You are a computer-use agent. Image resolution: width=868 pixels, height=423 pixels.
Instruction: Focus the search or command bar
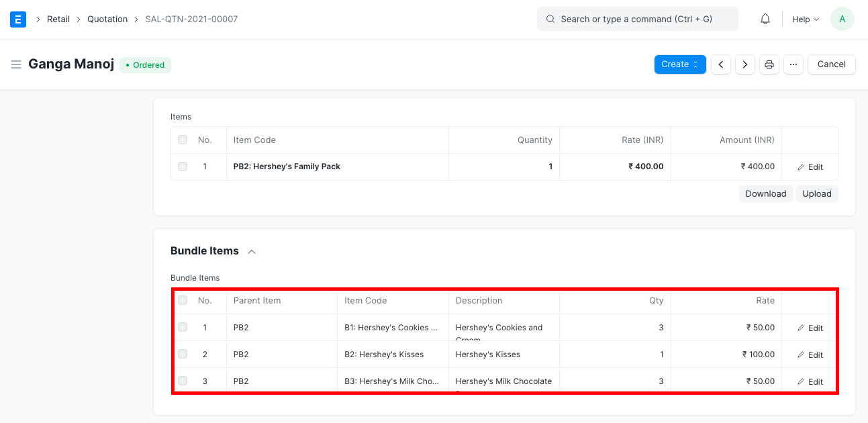638,19
